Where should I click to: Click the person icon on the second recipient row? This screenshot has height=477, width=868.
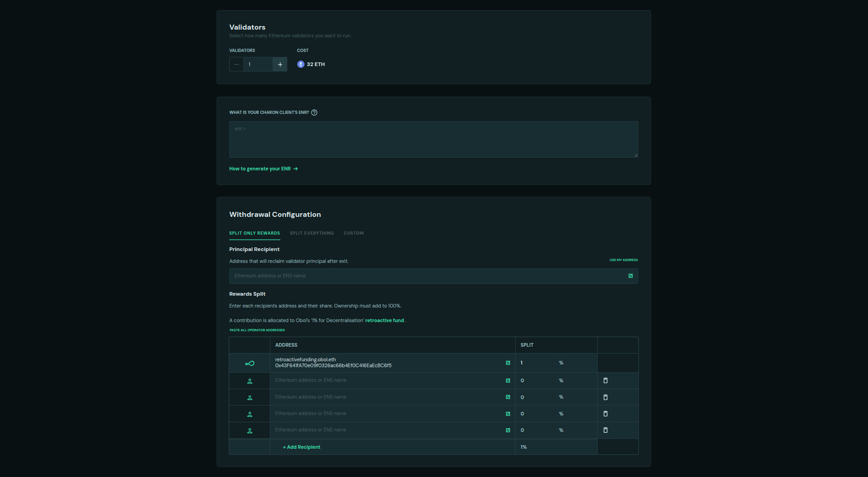coord(249,380)
